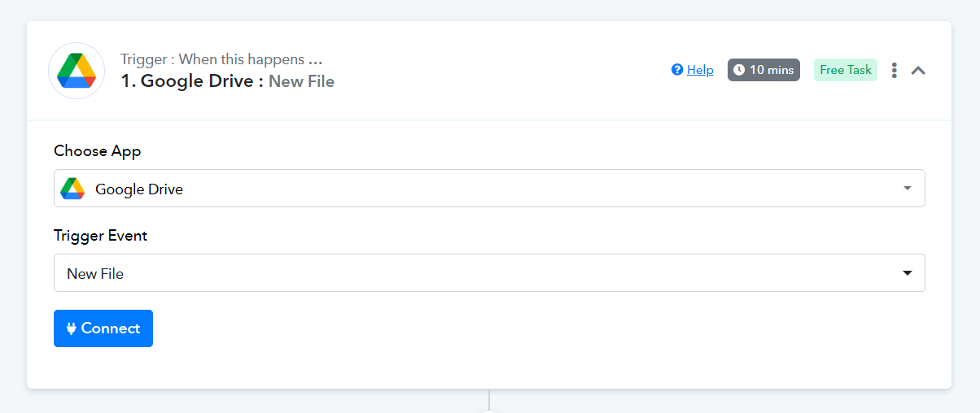Image resolution: width=980 pixels, height=413 pixels.
Task: Click the "1. Google Drive : New File" step title
Action: (x=228, y=81)
